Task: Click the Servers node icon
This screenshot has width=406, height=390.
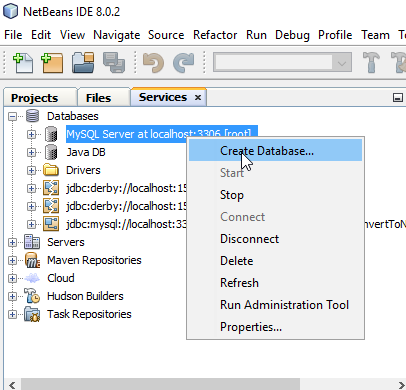Action: [32, 242]
